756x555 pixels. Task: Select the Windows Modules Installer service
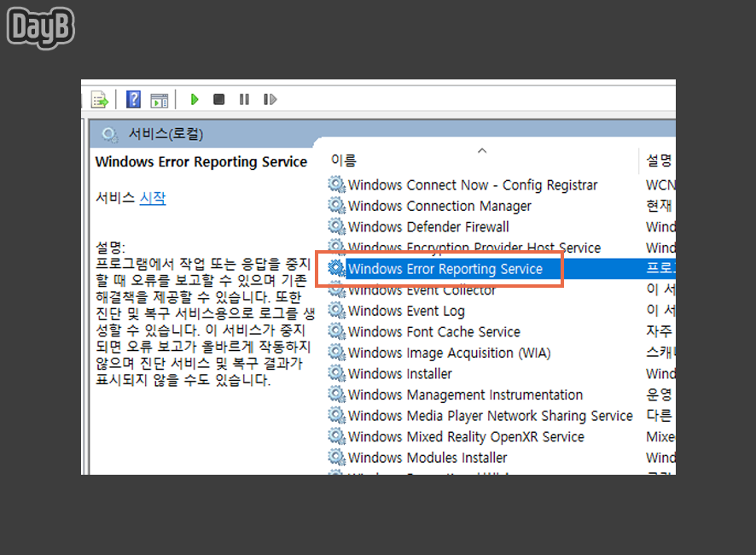[427, 458]
